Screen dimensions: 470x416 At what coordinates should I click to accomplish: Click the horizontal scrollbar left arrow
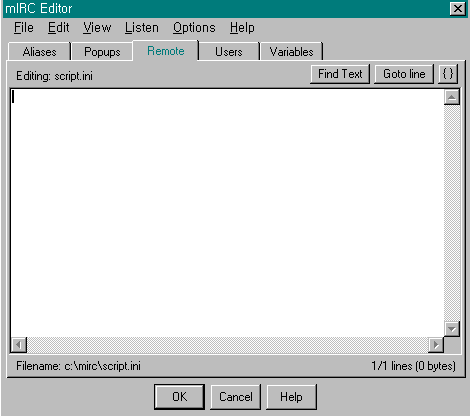pos(19,345)
